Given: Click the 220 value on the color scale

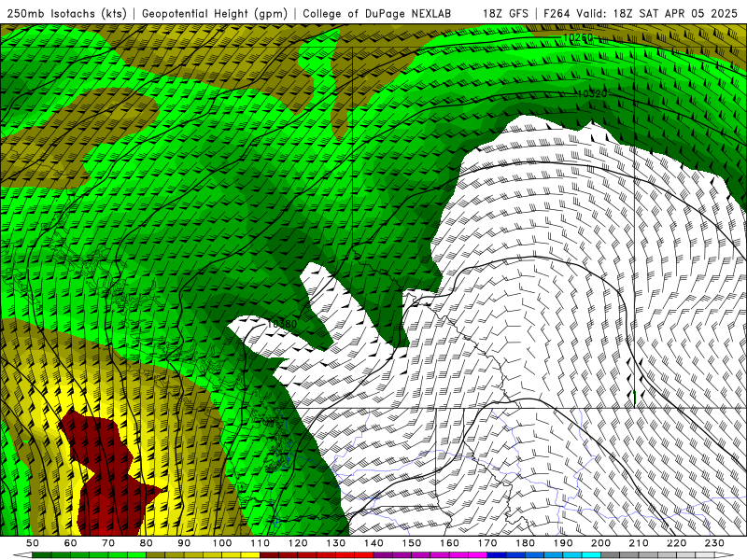Looking at the screenshot, I should (x=676, y=543).
